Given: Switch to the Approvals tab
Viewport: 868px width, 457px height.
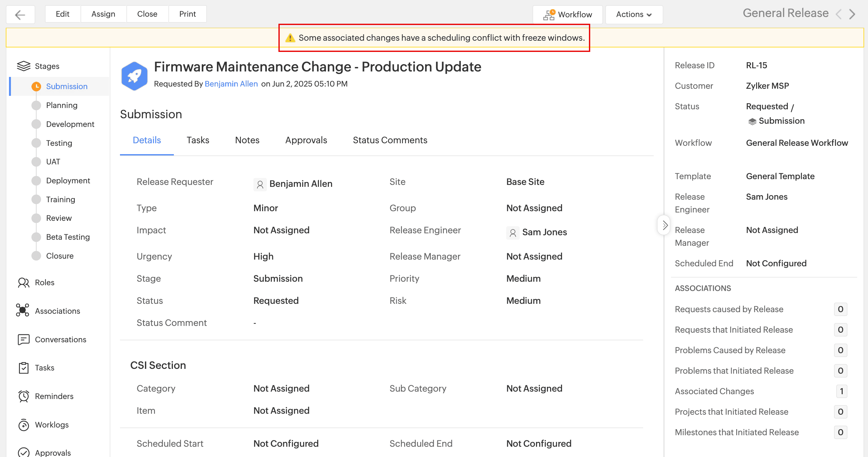Looking at the screenshot, I should coord(306,140).
